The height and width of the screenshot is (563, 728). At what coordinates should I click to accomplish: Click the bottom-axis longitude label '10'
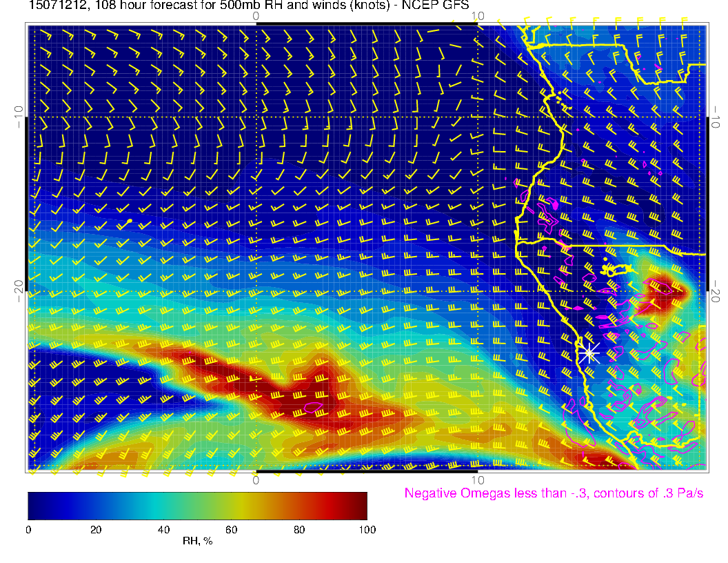click(478, 480)
